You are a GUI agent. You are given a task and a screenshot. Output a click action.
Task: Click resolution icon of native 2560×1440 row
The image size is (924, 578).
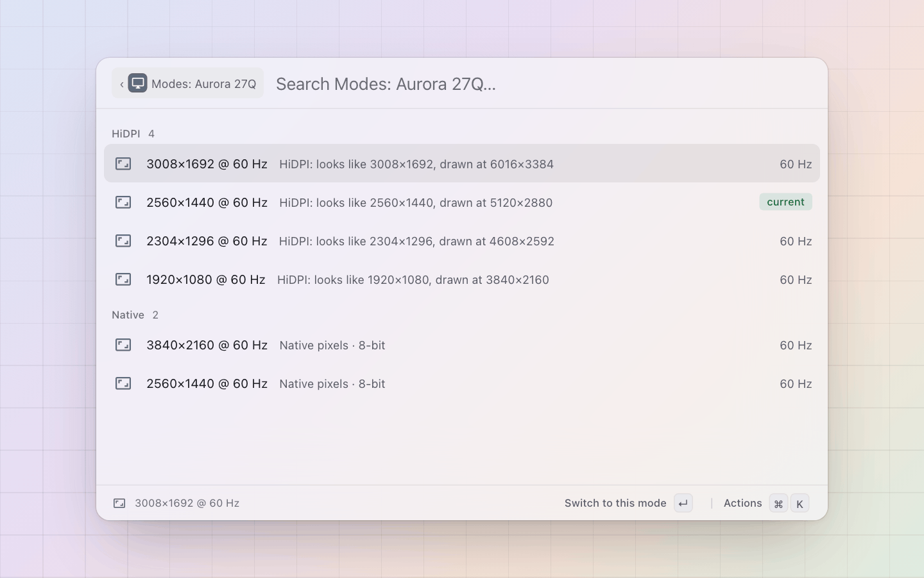pyautogui.click(x=123, y=383)
